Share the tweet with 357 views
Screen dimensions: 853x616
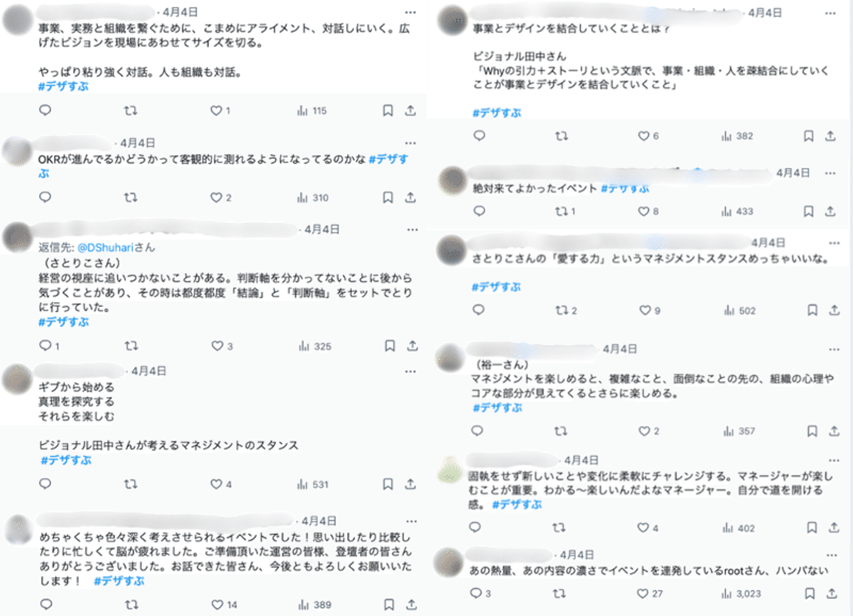834,431
